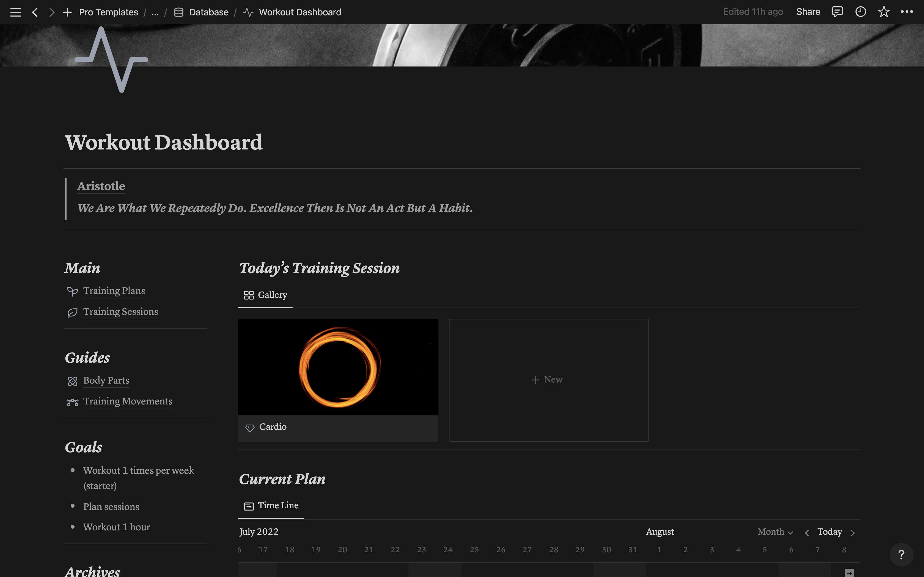This screenshot has width=924, height=577.
Task: Open the sidebar hamburger menu
Action: coord(15,12)
